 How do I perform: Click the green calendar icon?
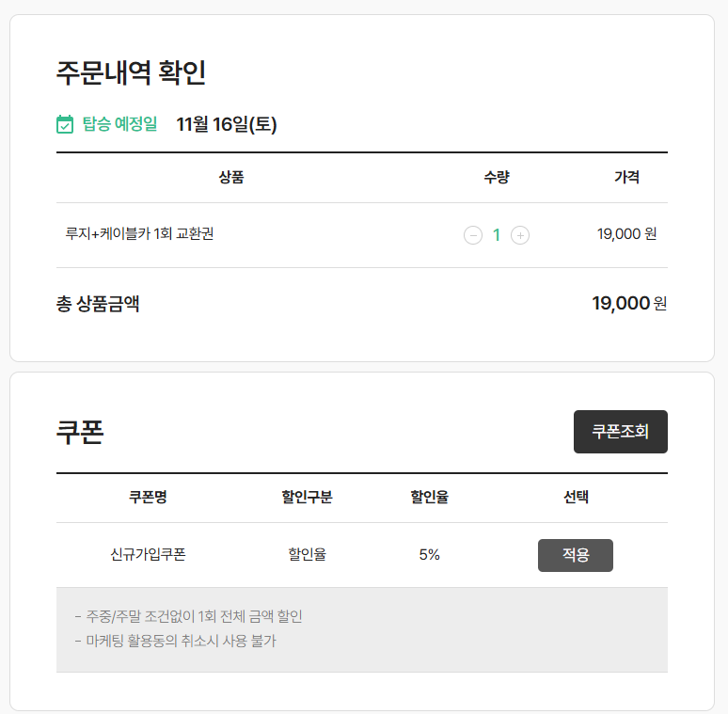click(x=65, y=124)
